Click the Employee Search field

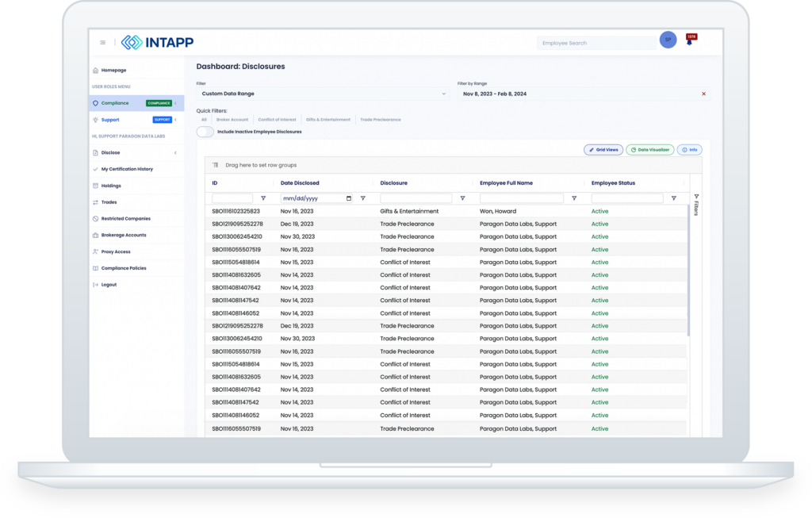pyautogui.click(x=596, y=41)
